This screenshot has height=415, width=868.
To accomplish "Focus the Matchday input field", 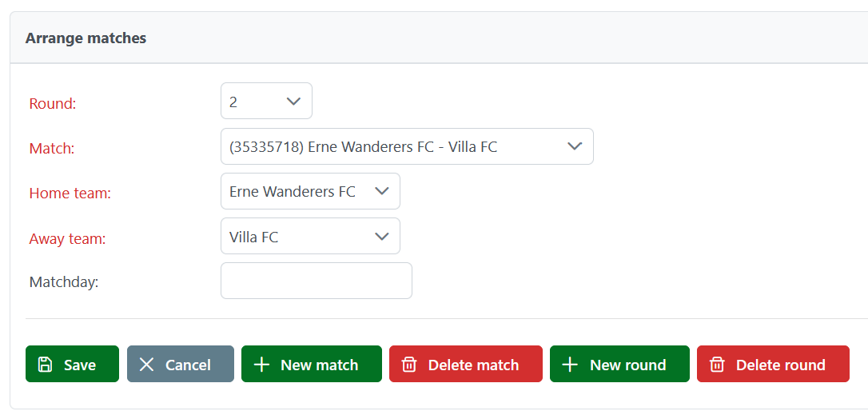I will point(317,281).
